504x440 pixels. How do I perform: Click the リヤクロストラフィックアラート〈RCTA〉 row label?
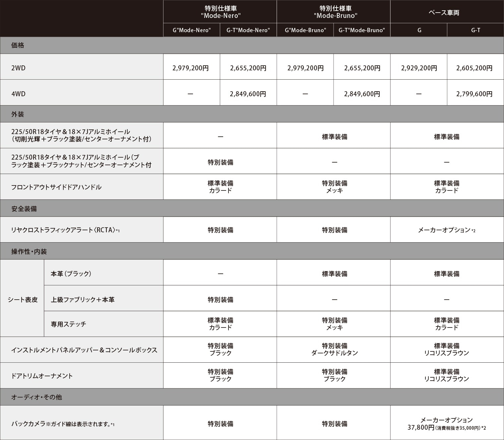82,230
